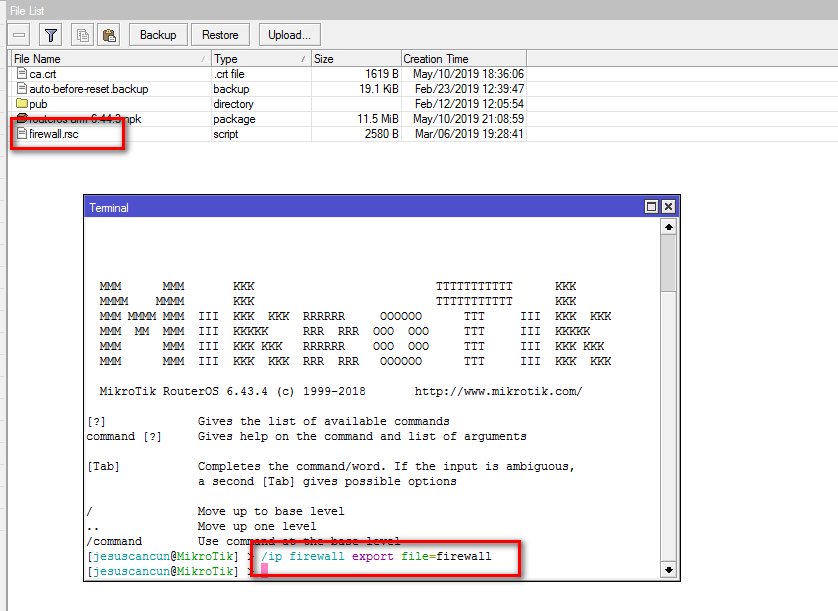Viewport: 838px width, 611px height.
Task: Open the Filter funnel tool
Action: pyautogui.click(x=51, y=35)
